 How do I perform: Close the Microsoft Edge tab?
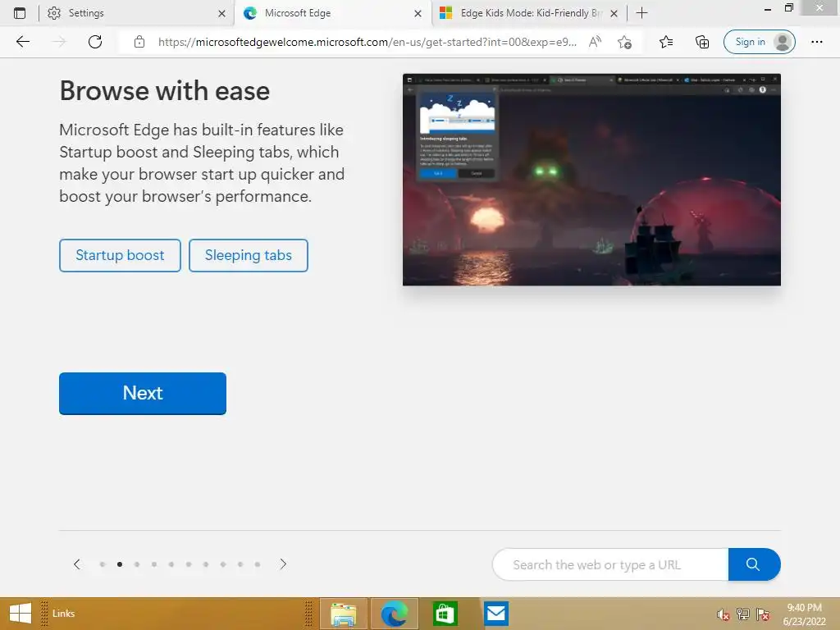[418, 13]
